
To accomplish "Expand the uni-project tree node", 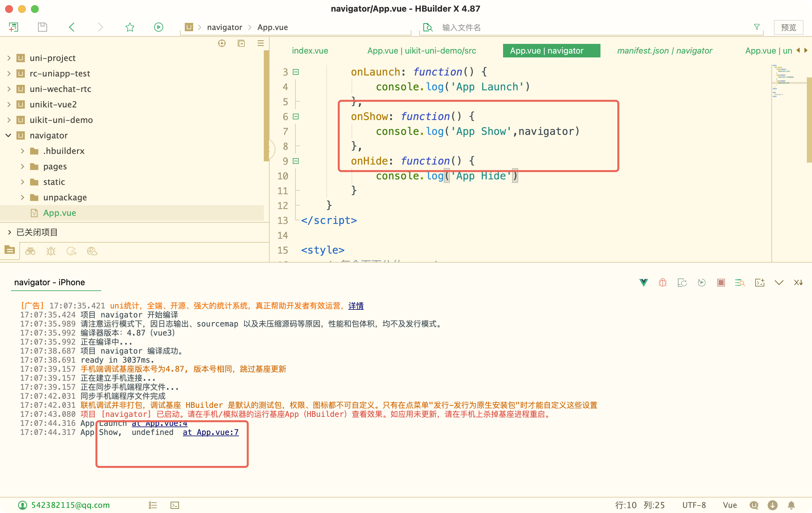I will pyautogui.click(x=9, y=58).
